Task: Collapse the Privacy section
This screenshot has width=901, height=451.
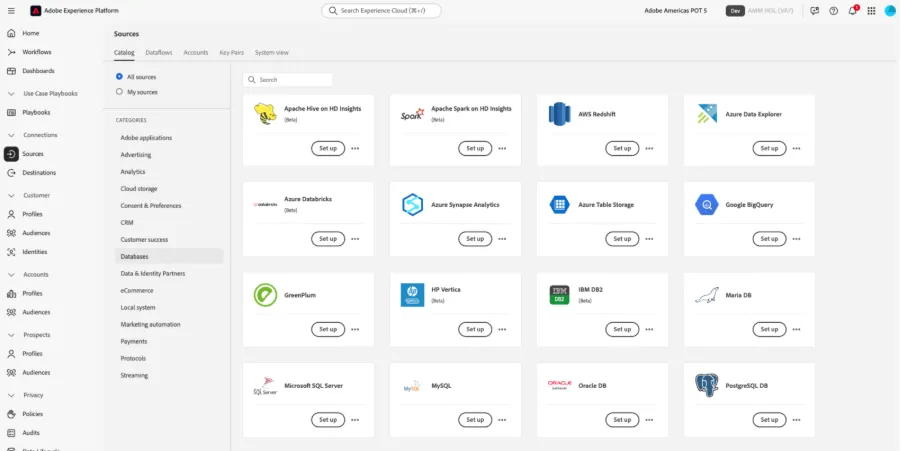Action: (x=11, y=395)
